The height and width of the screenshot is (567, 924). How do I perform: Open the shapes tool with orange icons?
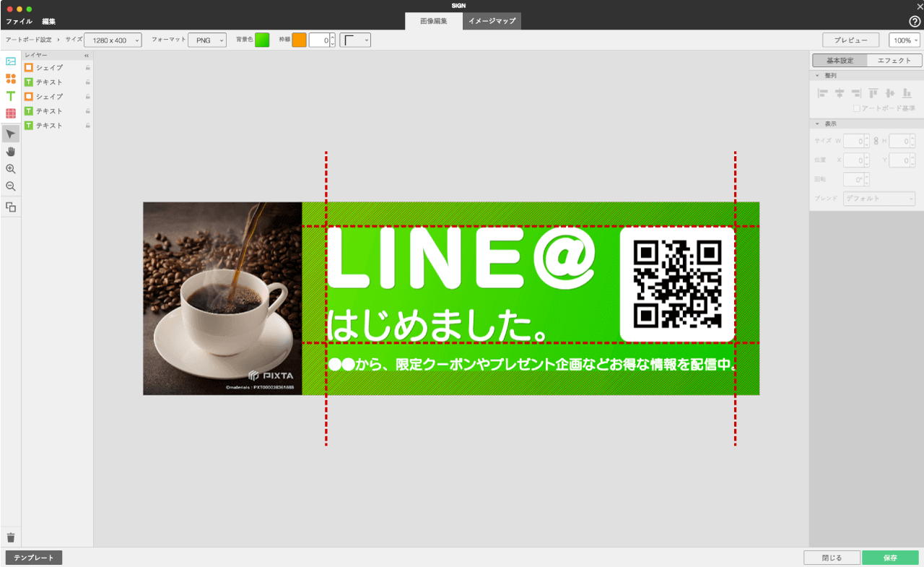tap(11, 79)
